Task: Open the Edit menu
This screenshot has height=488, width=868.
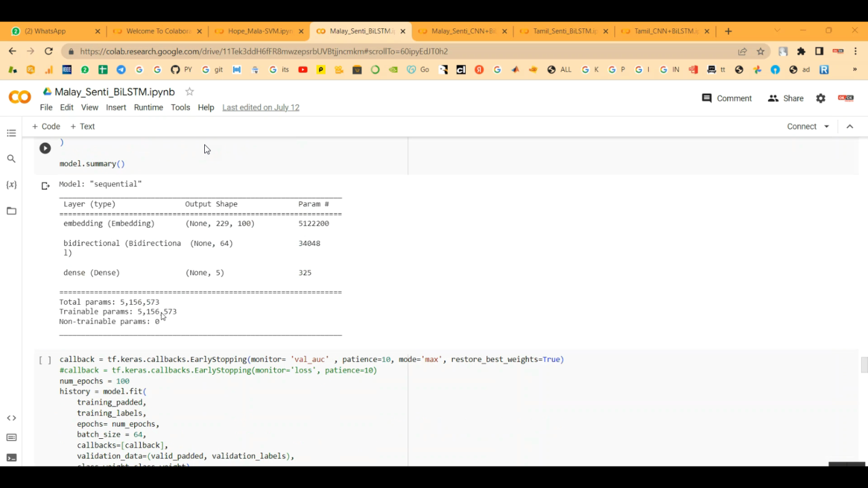Action: (67, 108)
